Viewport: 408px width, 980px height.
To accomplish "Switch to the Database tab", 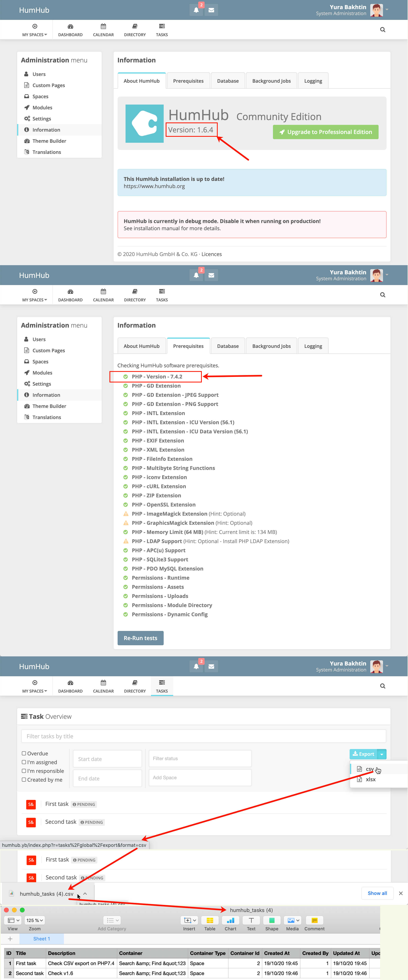I will coord(228,80).
